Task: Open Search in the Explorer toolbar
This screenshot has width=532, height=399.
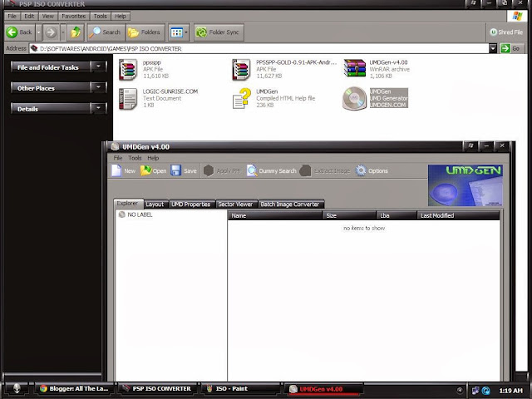Action: (x=106, y=32)
